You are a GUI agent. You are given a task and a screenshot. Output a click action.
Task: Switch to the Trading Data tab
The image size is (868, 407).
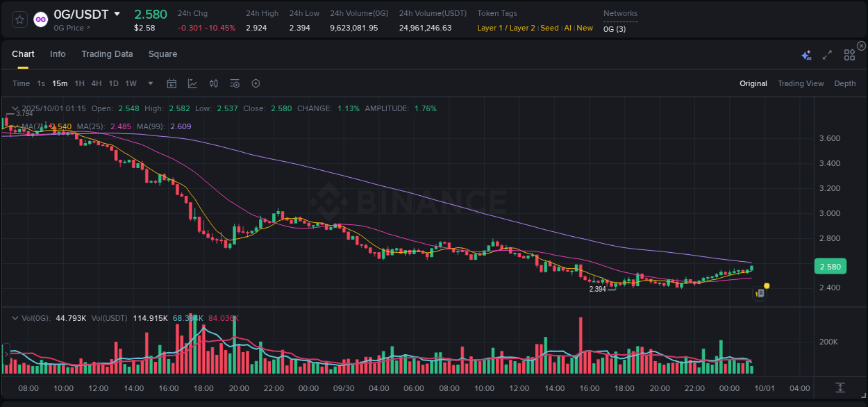tap(107, 54)
